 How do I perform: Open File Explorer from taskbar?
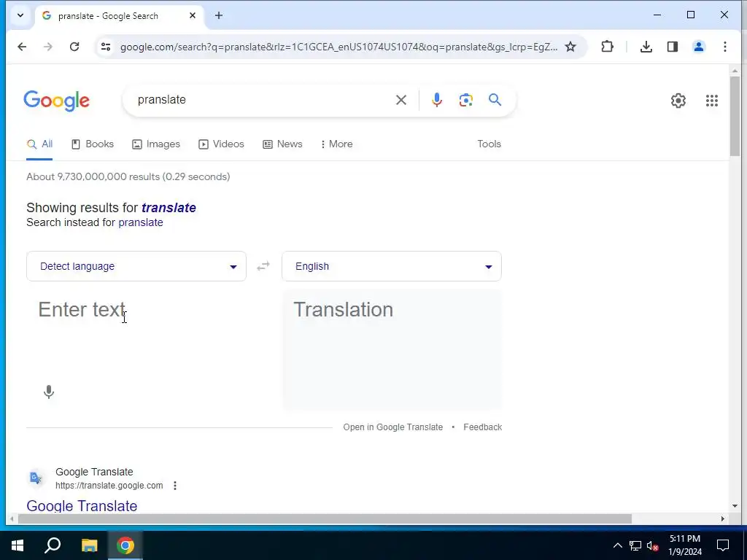click(x=89, y=545)
